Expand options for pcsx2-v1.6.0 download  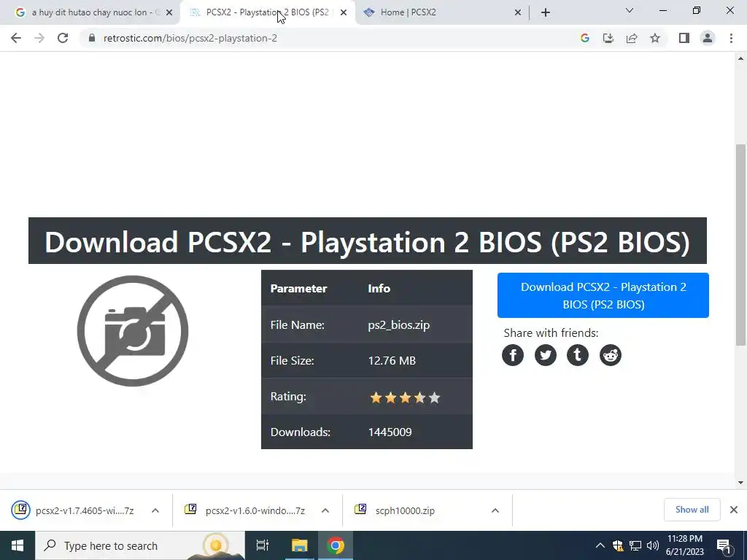pos(325,510)
